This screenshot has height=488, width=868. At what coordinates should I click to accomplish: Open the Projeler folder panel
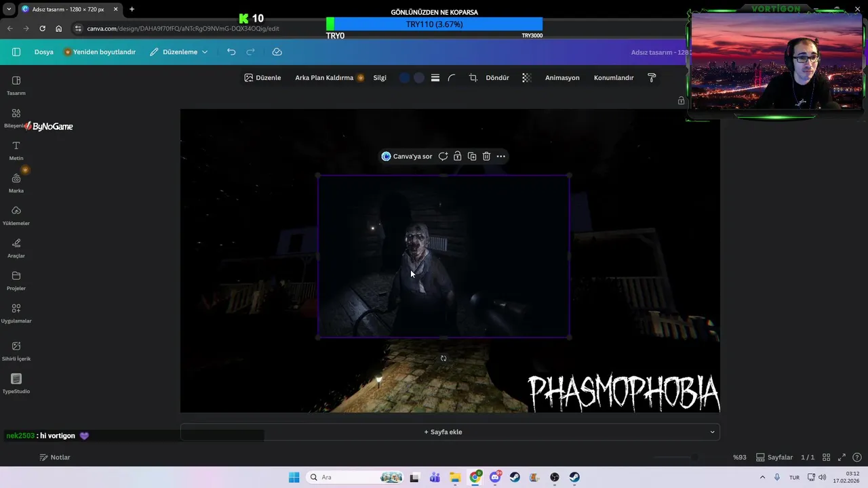click(16, 281)
